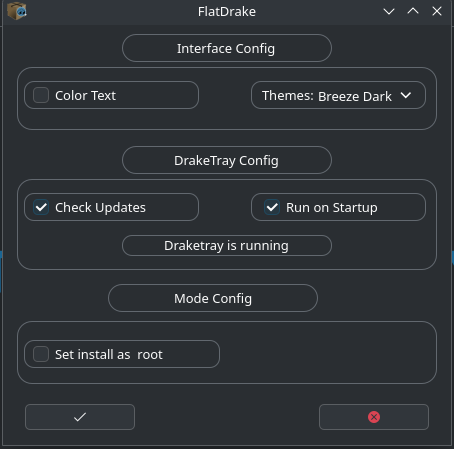This screenshot has height=449, width=454.
Task: Click the Themes: label text
Action: (x=288, y=96)
